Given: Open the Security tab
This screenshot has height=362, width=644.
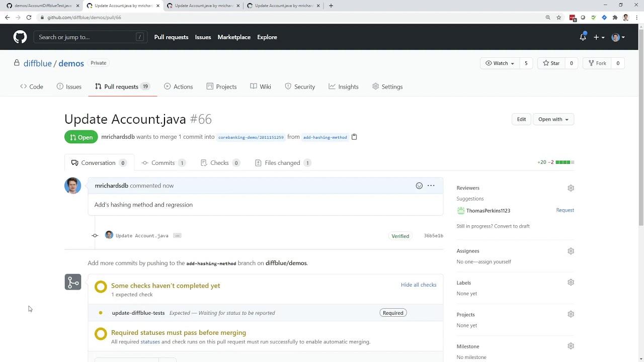Looking at the screenshot, I should pyautogui.click(x=300, y=86).
